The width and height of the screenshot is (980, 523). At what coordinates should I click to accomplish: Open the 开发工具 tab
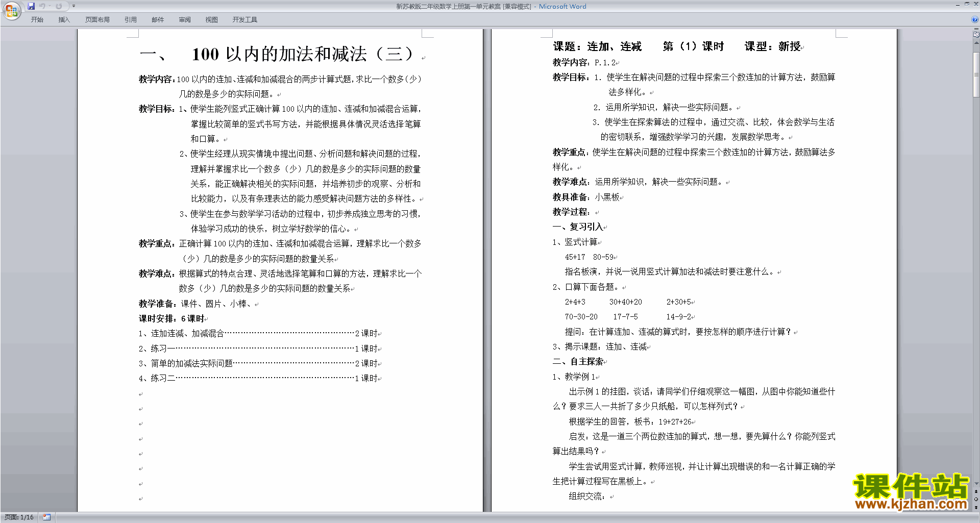click(244, 20)
